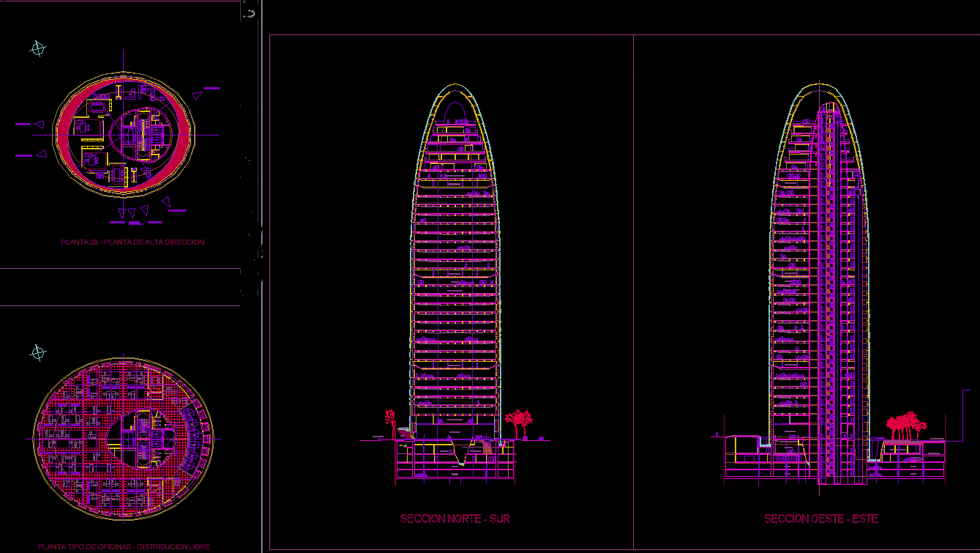Viewport: 980px width, 553px height.
Task: Click the north arrow symbol above floor 28 plan
Action: coord(38,49)
